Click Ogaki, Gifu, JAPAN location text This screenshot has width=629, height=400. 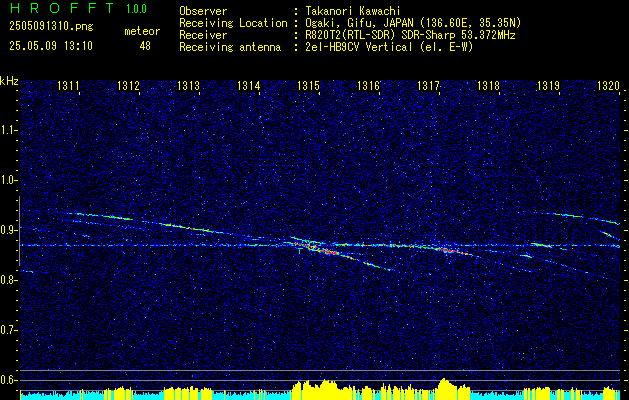click(413, 23)
